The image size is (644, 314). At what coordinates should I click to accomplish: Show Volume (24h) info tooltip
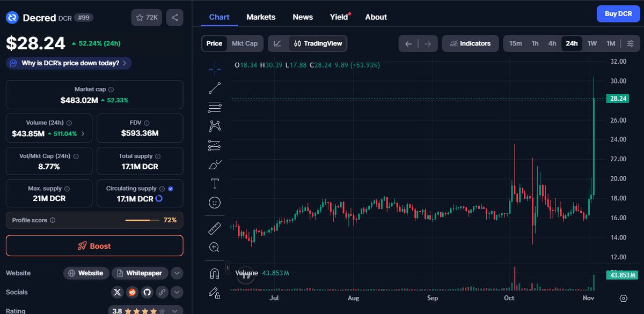[x=69, y=123]
